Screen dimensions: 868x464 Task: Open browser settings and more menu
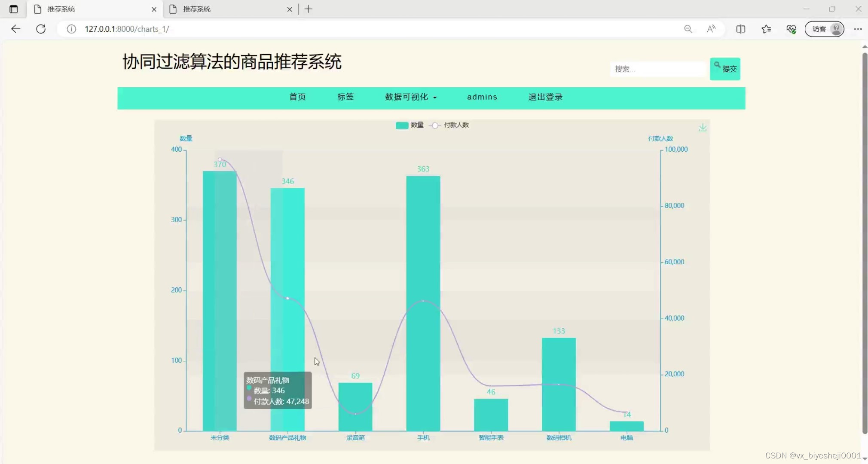[858, 29]
